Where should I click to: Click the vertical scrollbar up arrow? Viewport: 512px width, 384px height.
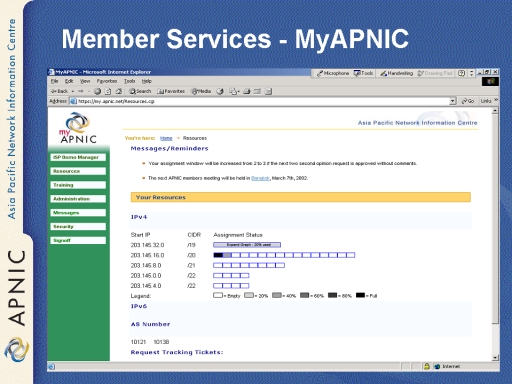(x=495, y=110)
